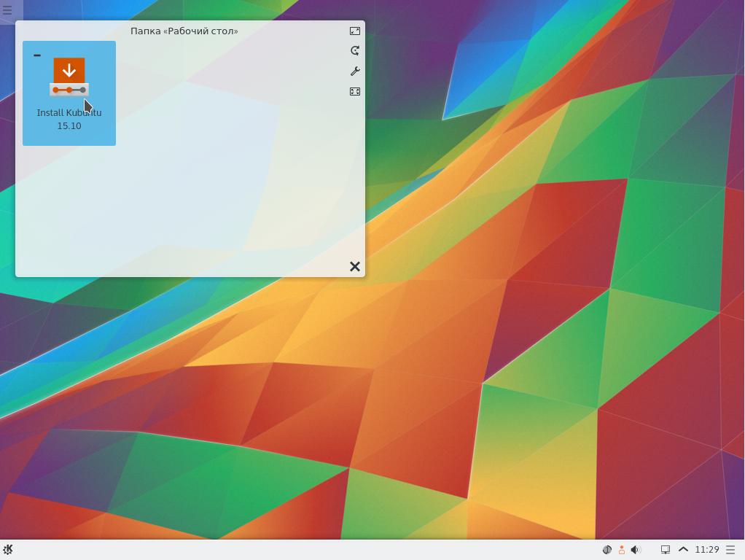
Task: Open the K application launcher
Action: point(8,550)
